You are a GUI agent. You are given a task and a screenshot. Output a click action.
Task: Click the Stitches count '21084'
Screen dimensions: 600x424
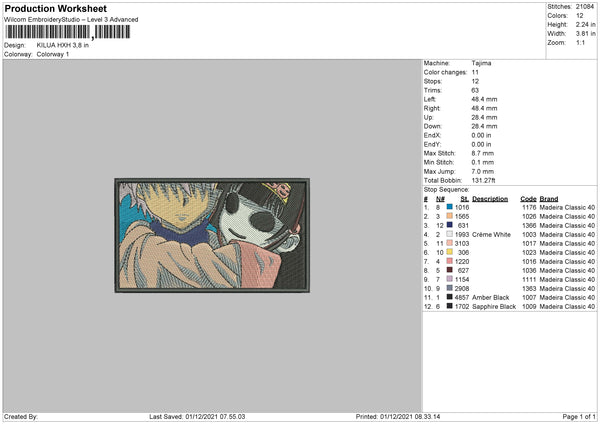coord(585,7)
